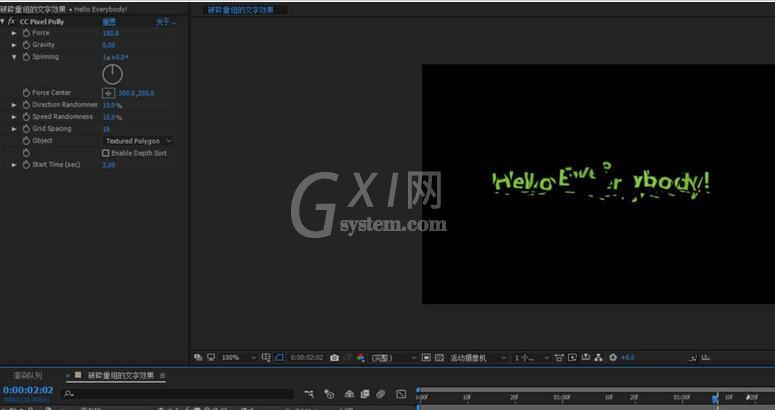Toggle pixel aspect ratio correction icon

click(x=559, y=357)
